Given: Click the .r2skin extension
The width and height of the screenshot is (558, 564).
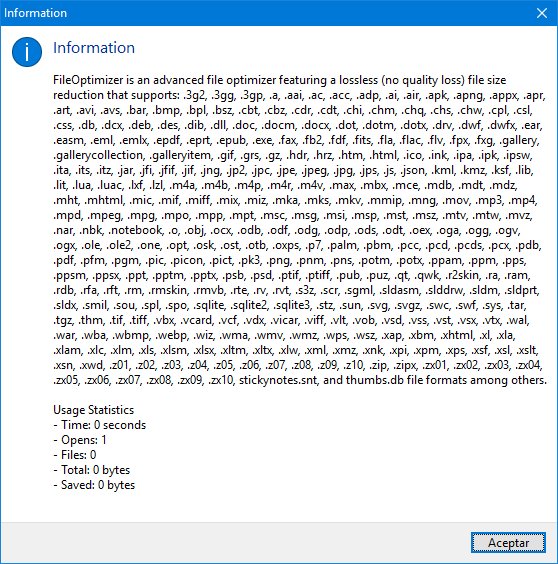Looking at the screenshot, I should (462, 275).
